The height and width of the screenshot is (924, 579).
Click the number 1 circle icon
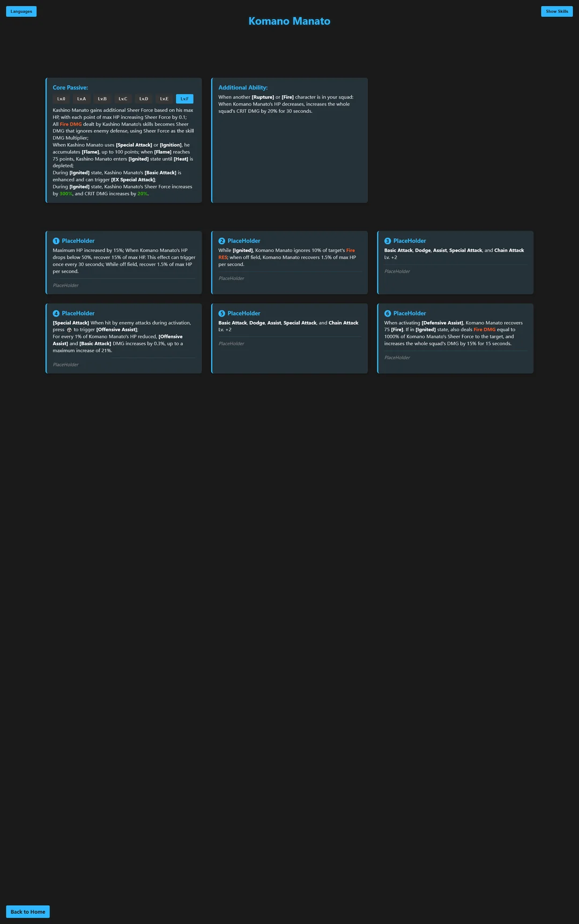[56, 241]
